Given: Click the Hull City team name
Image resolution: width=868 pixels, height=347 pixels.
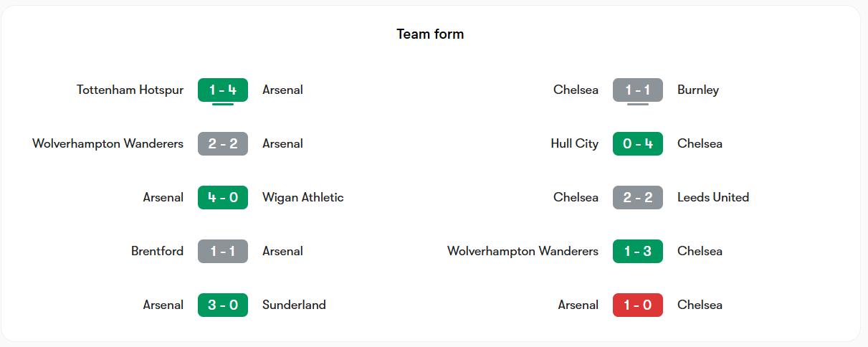Looking at the screenshot, I should click(x=574, y=143).
